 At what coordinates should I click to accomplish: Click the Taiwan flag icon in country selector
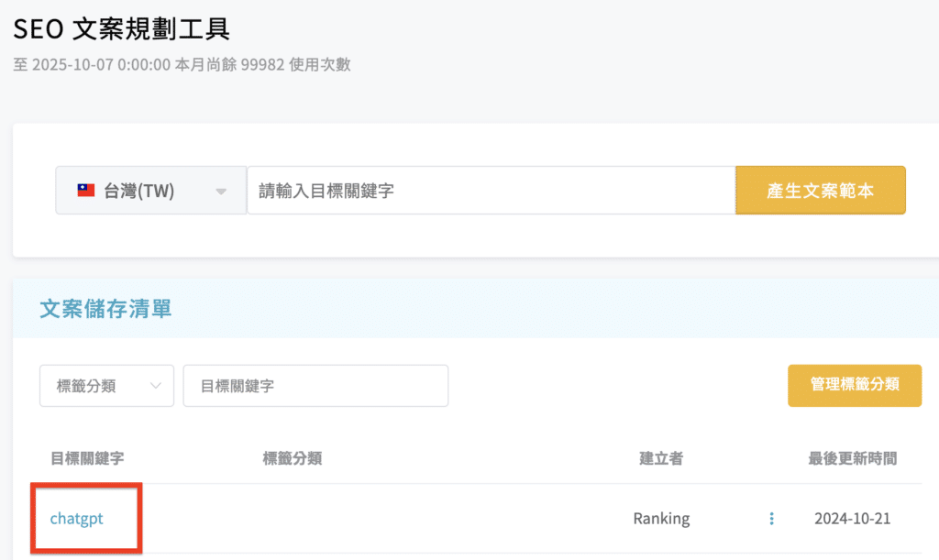pos(86,192)
